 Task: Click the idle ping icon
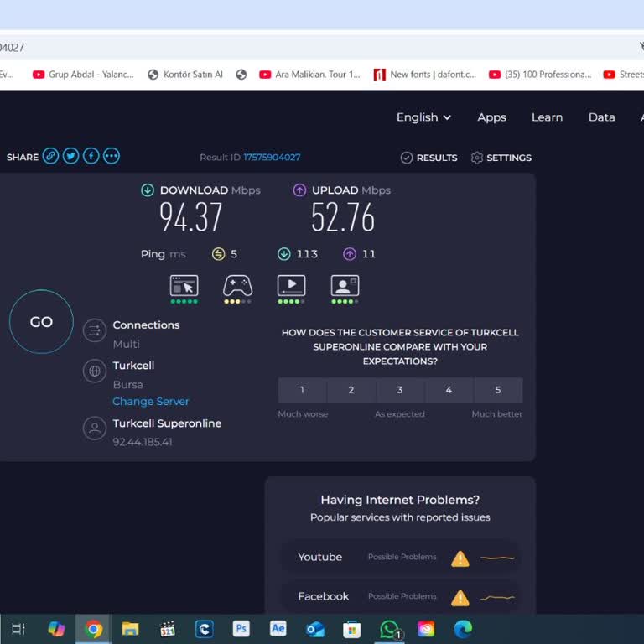(x=219, y=254)
